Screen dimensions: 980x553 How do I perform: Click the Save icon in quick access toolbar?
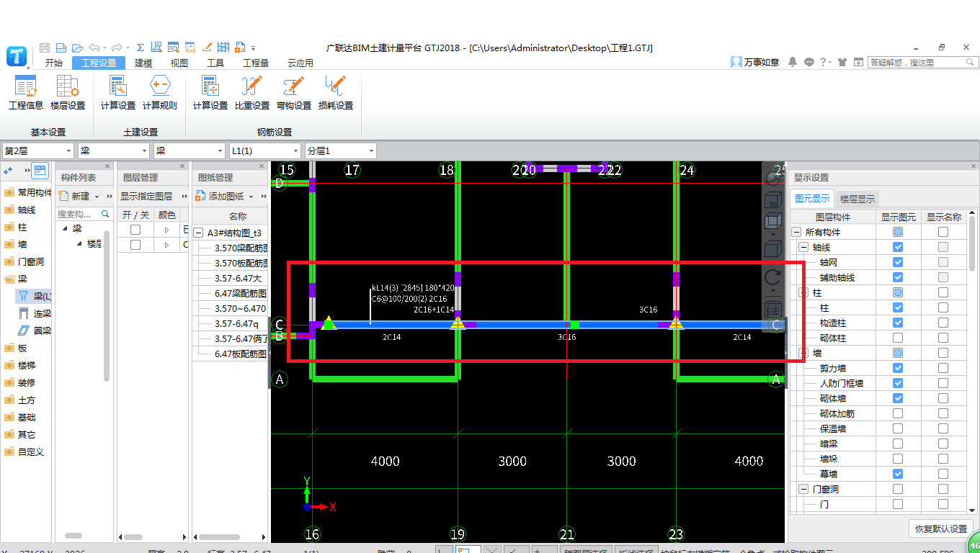point(45,48)
